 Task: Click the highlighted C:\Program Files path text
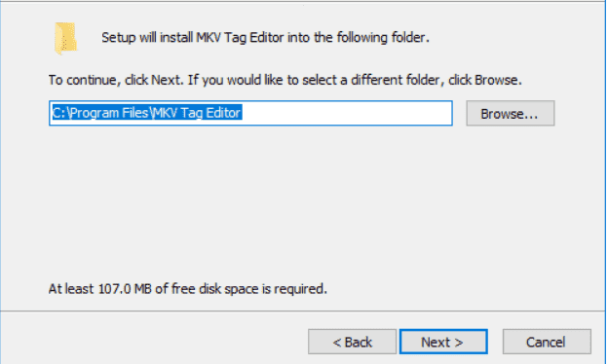pos(147,113)
